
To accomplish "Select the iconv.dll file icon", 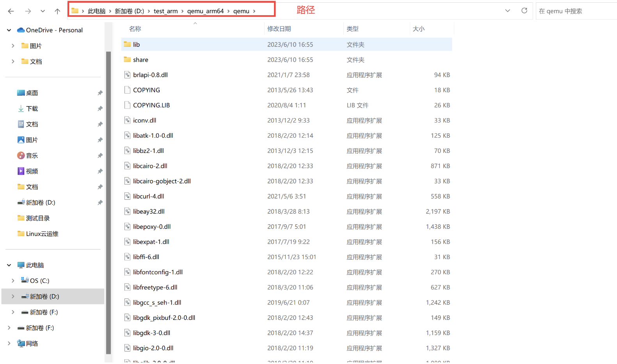I will pyautogui.click(x=127, y=120).
